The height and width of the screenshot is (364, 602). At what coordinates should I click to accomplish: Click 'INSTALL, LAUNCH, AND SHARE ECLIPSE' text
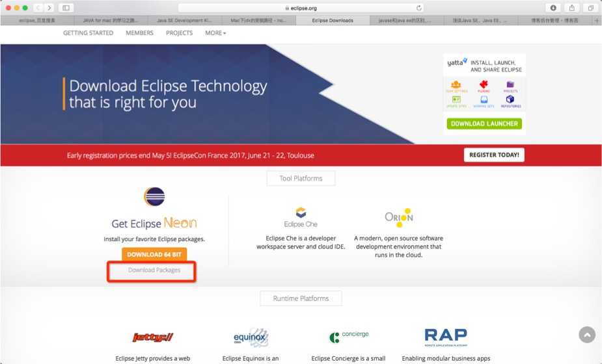pos(496,66)
